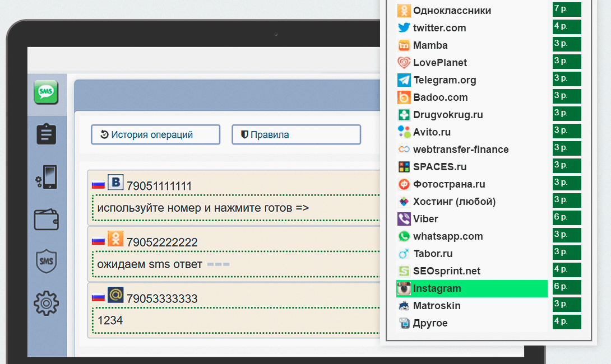Select Instagram price button 6 р.

click(x=567, y=287)
